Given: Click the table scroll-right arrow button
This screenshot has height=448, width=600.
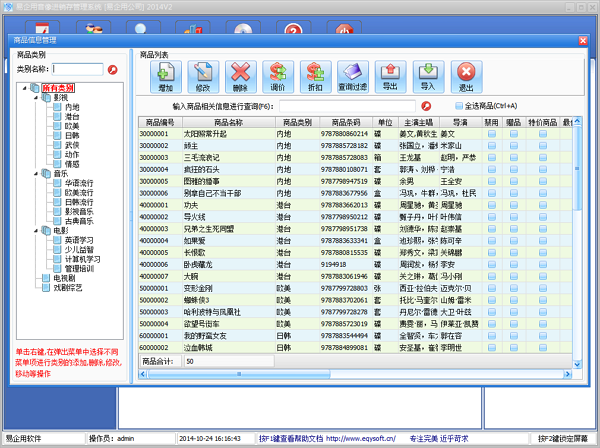Looking at the screenshot, I should point(567,374).
